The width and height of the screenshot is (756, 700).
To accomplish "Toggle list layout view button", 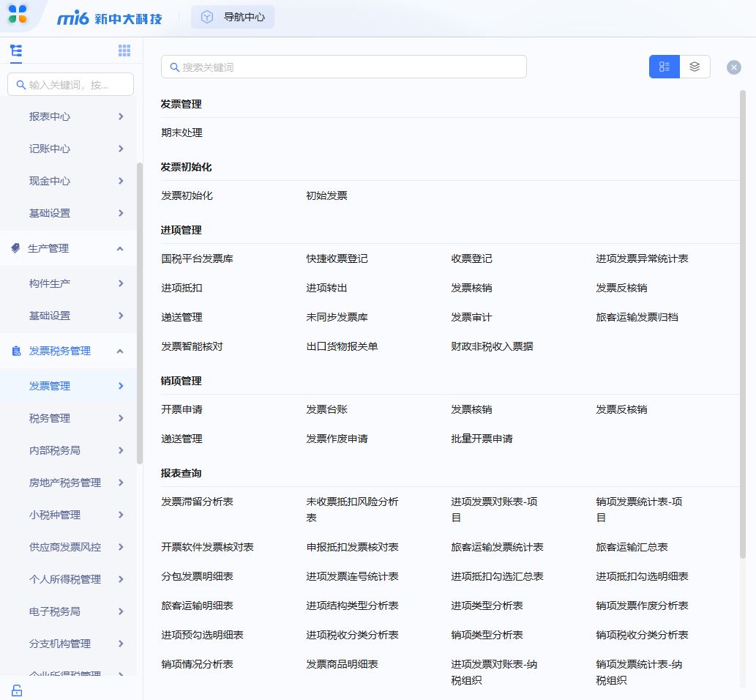I will (x=665, y=67).
